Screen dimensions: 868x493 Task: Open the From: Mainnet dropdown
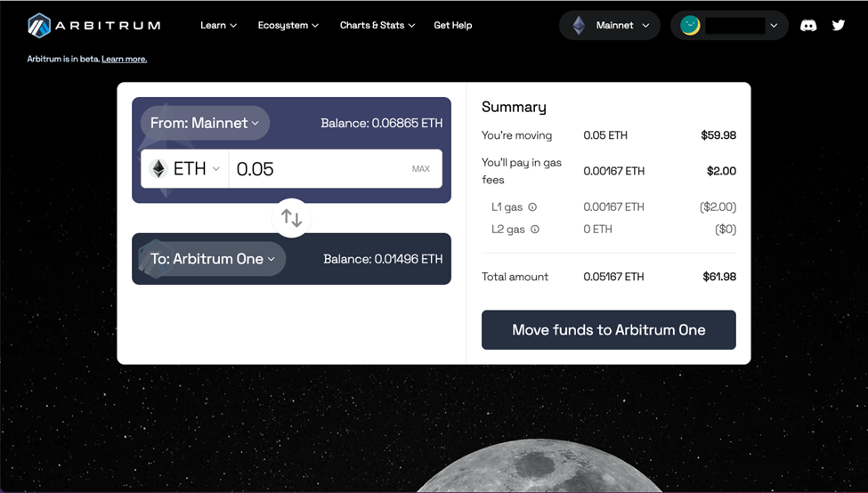(205, 123)
